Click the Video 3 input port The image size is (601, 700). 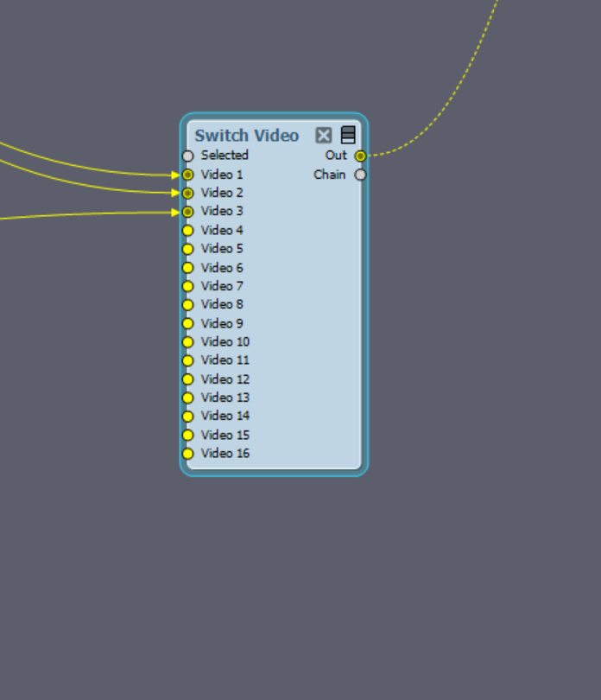[188, 212]
